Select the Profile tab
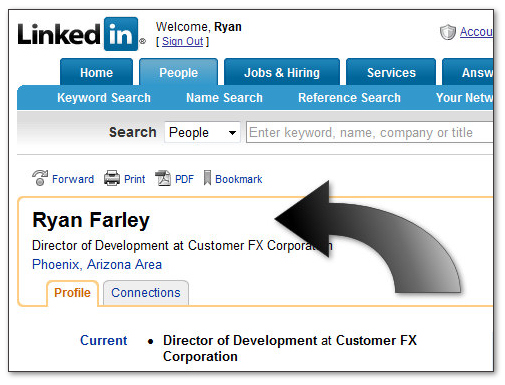The width and height of the screenshot is (505, 385). point(72,293)
